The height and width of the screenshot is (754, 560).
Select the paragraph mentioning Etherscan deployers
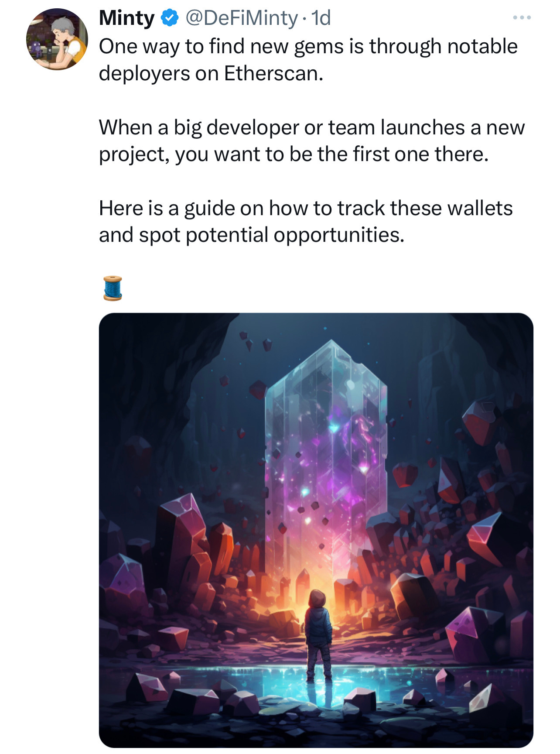pos(308,60)
